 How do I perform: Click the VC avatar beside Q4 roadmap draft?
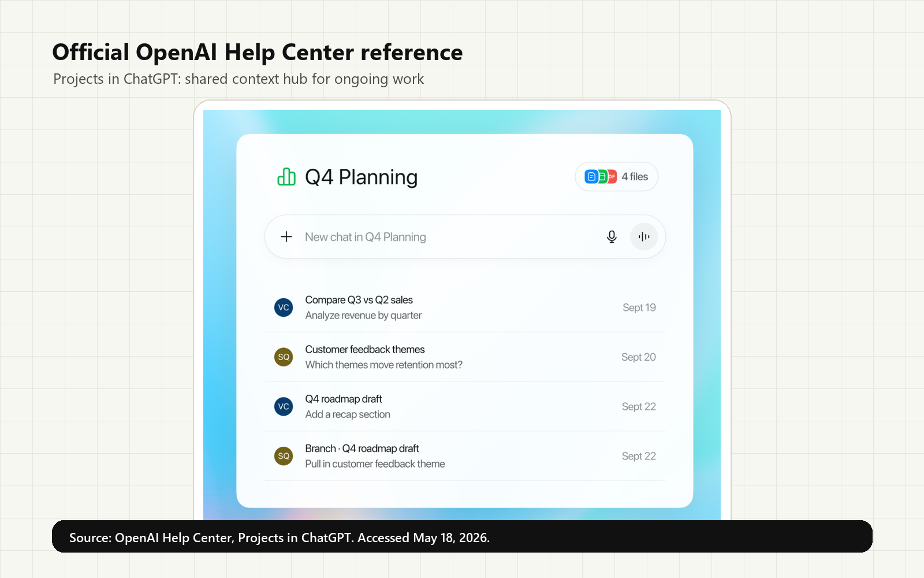click(284, 406)
